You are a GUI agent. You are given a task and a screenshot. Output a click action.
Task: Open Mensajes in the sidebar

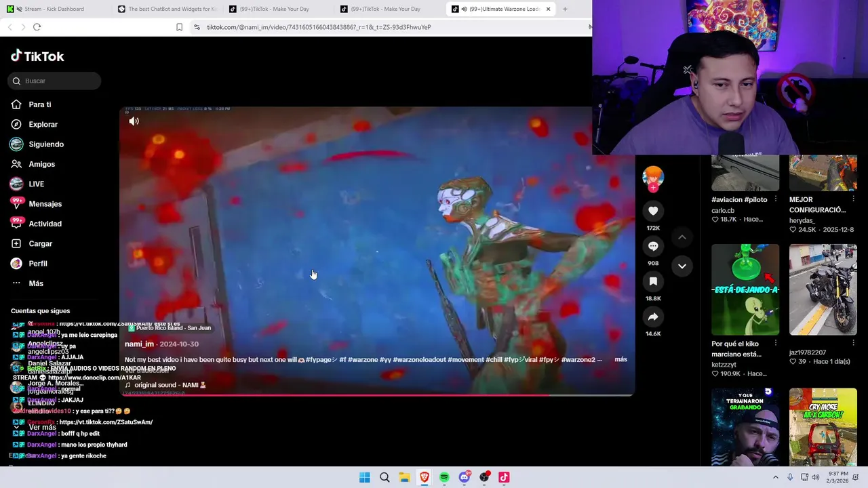point(37,203)
